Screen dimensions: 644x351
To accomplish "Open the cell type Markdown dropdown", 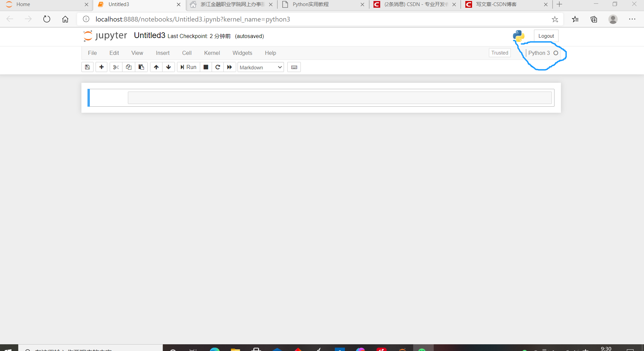I will tap(261, 67).
